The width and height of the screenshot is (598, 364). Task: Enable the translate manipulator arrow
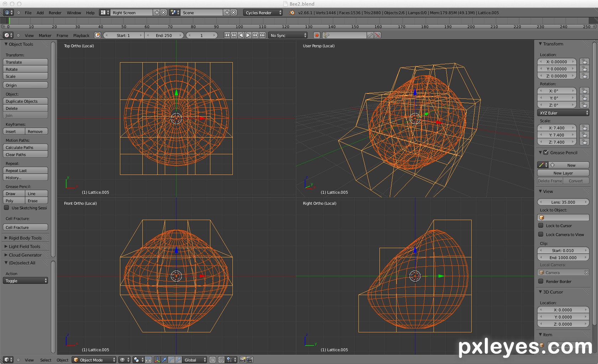pyautogui.click(x=164, y=360)
